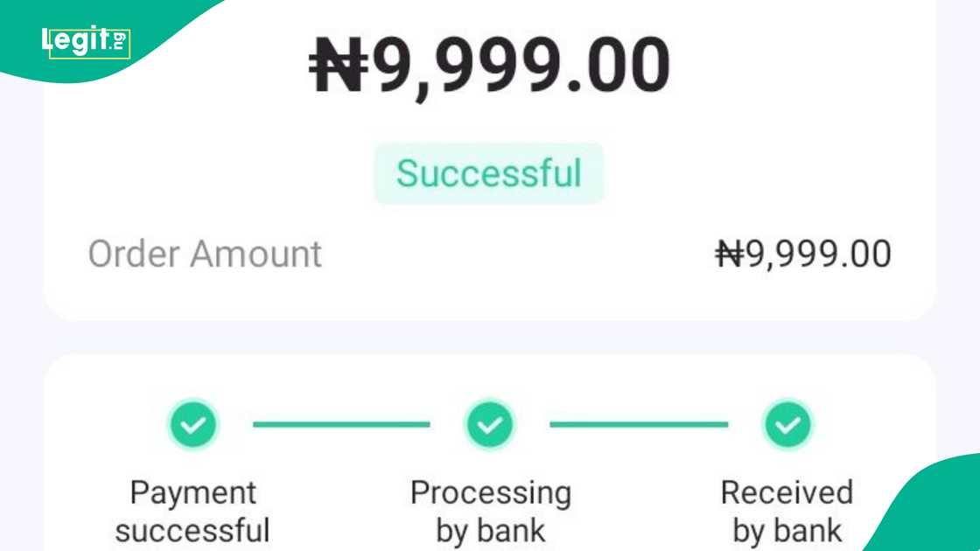Screen dimensions: 980x551
Task: Click the Successful status badge
Action: click(489, 172)
